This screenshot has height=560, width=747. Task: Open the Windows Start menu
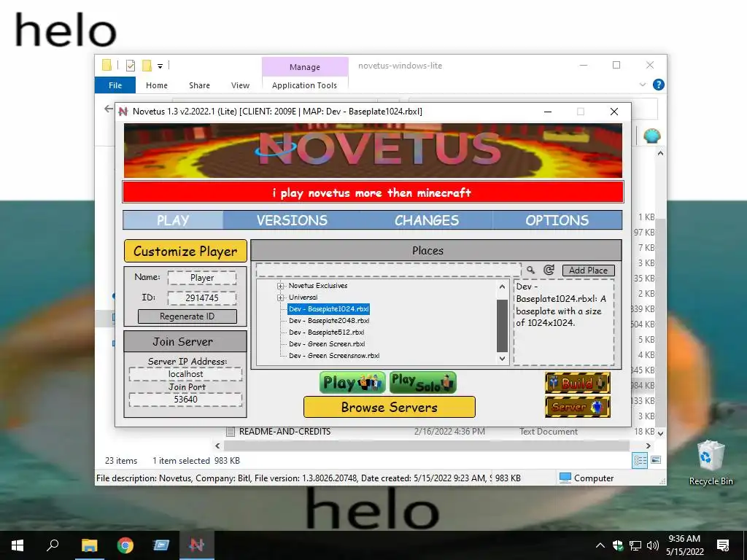[x=18, y=545]
